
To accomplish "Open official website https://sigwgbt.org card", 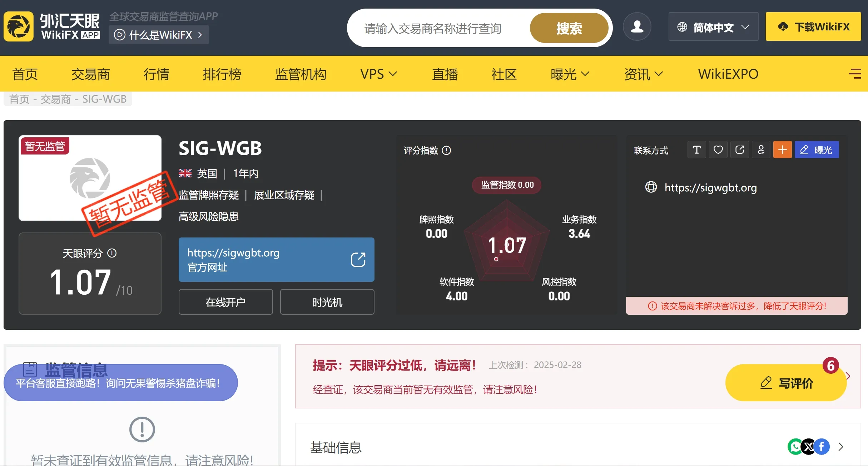I will point(276,260).
